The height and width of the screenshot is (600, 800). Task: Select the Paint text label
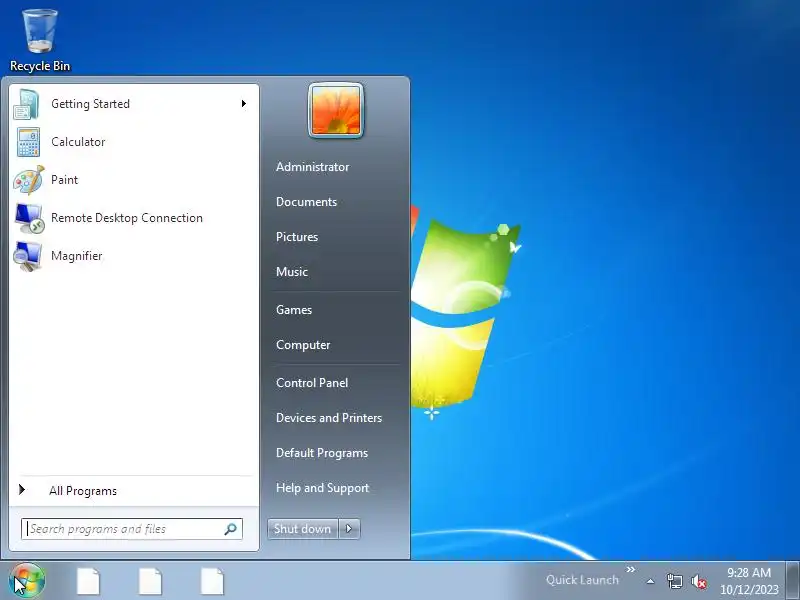64,180
